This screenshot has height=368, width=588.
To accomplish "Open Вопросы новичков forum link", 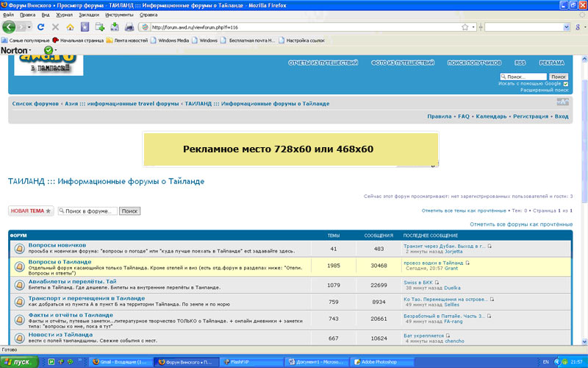I will pyautogui.click(x=57, y=245).
